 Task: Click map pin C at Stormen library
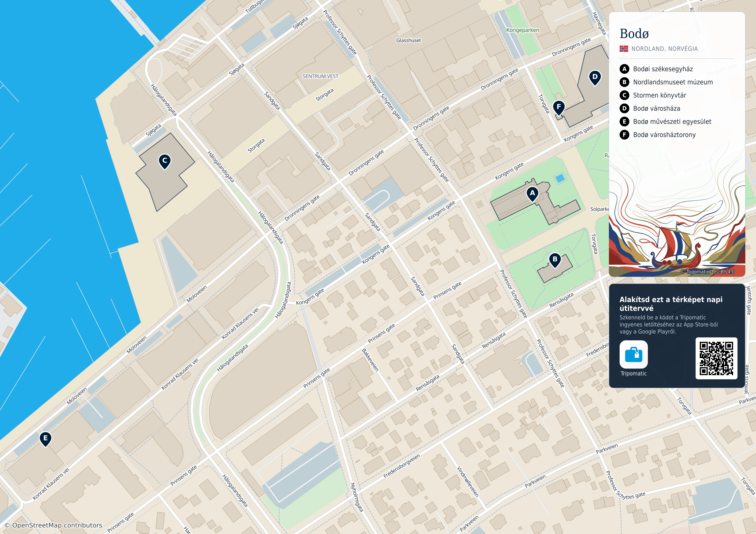tap(165, 162)
